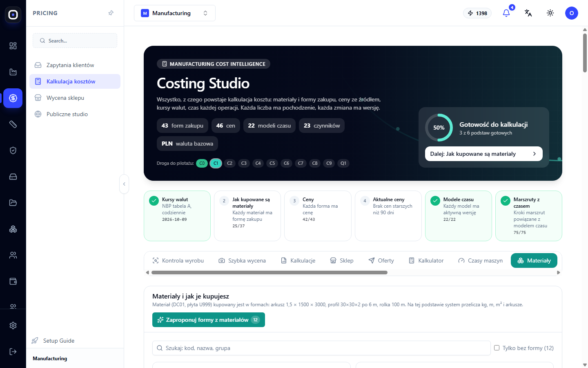This screenshot has height=368, width=588.
Task: Open the notifications bell
Action: 506,13
